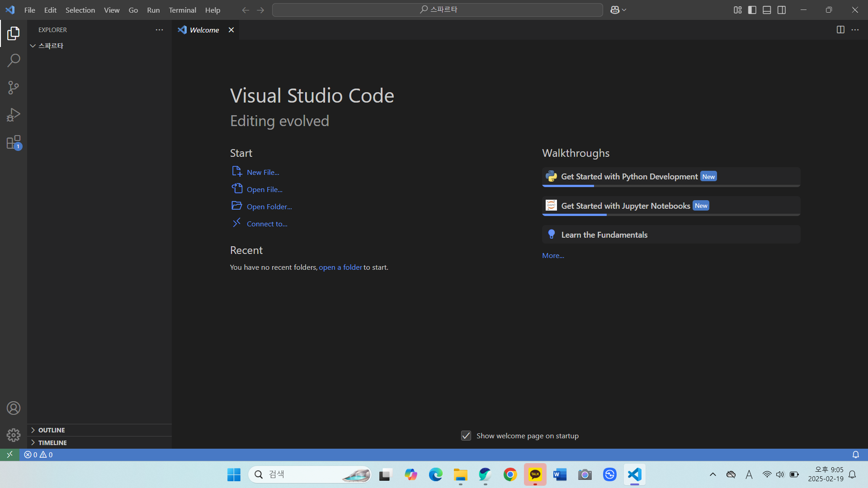
Task: Expand the OUTLINE section
Action: click(x=99, y=430)
